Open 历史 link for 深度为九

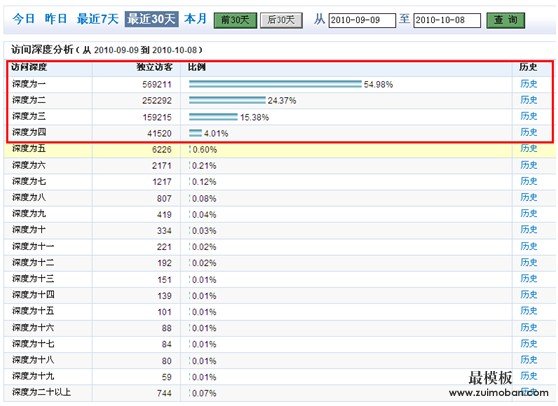pos(528,213)
